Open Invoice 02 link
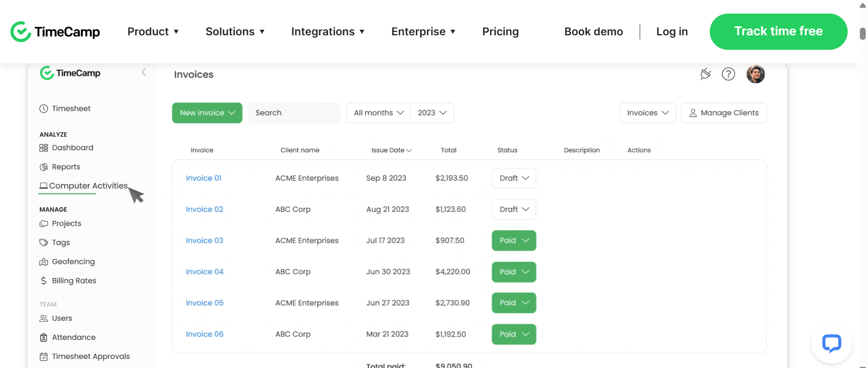This screenshot has width=868, height=368. (x=204, y=210)
